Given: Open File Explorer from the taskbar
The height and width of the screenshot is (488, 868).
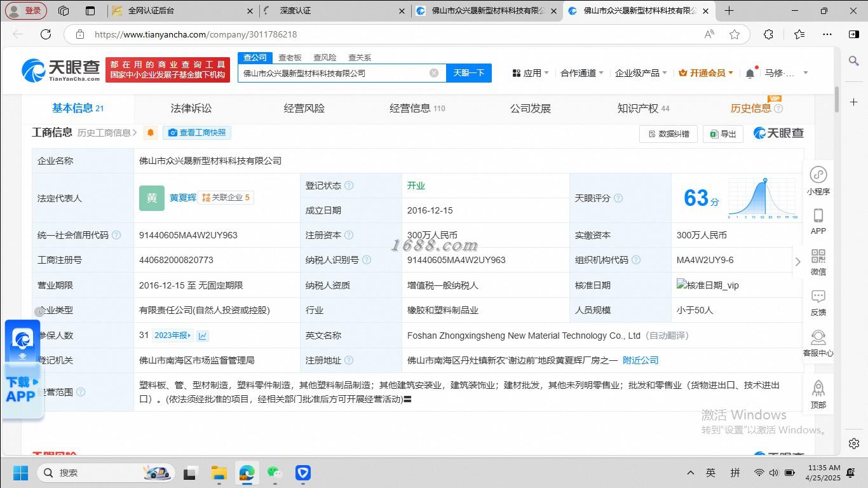Looking at the screenshot, I should 219,472.
